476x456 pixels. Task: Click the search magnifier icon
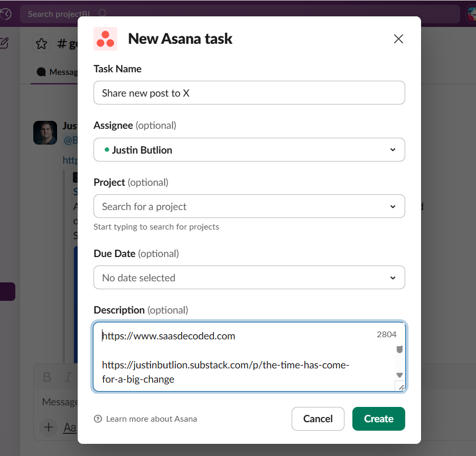pyautogui.click(x=102, y=13)
